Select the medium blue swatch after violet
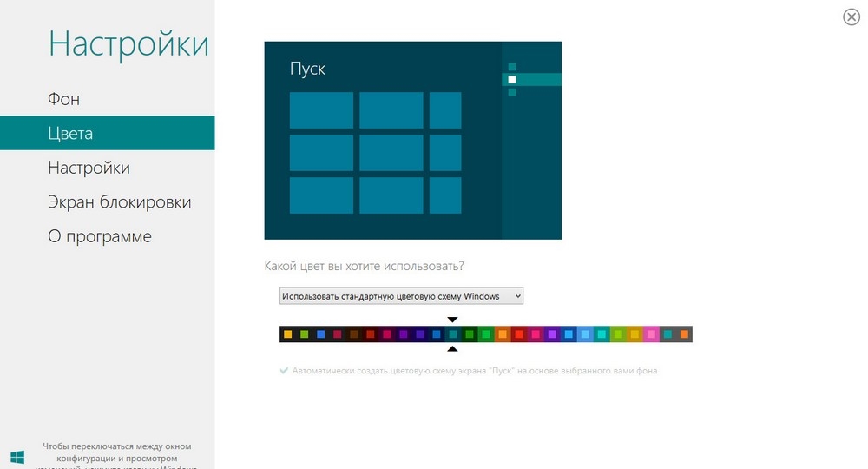Image resolution: width=868 pixels, height=469 pixels. [569, 334]
